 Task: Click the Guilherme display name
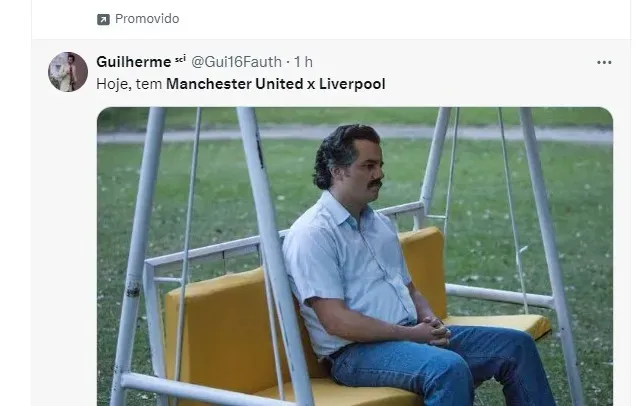click(x=134, y=62)
